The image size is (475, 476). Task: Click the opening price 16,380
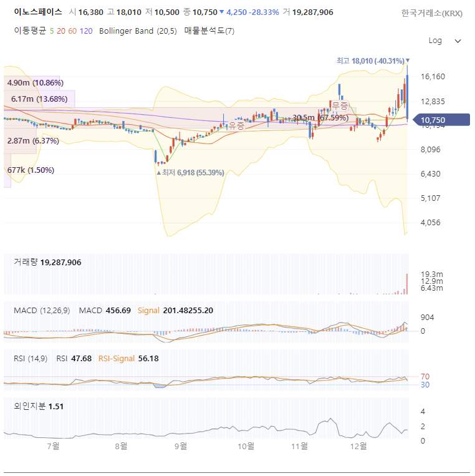[90, 12]
